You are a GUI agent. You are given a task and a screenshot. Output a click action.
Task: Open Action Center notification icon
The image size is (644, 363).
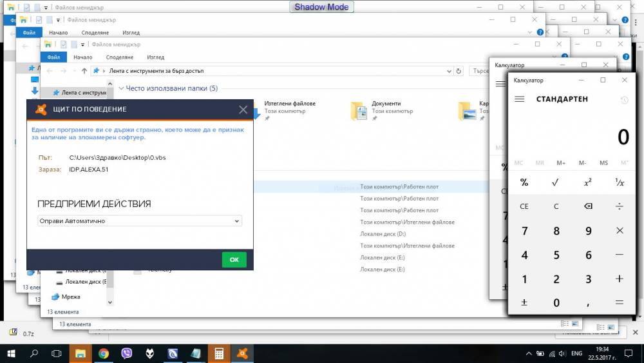629,353
